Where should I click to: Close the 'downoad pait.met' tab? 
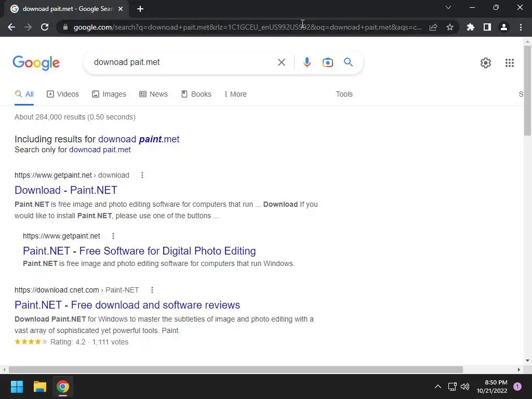tap(121, 9)
